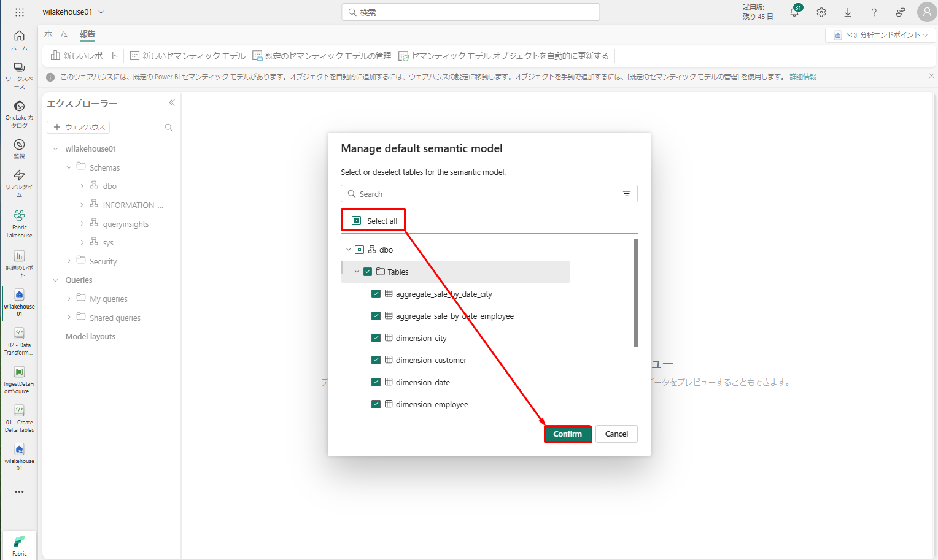Collapse the Queries section in Explorer

(55, 280)
